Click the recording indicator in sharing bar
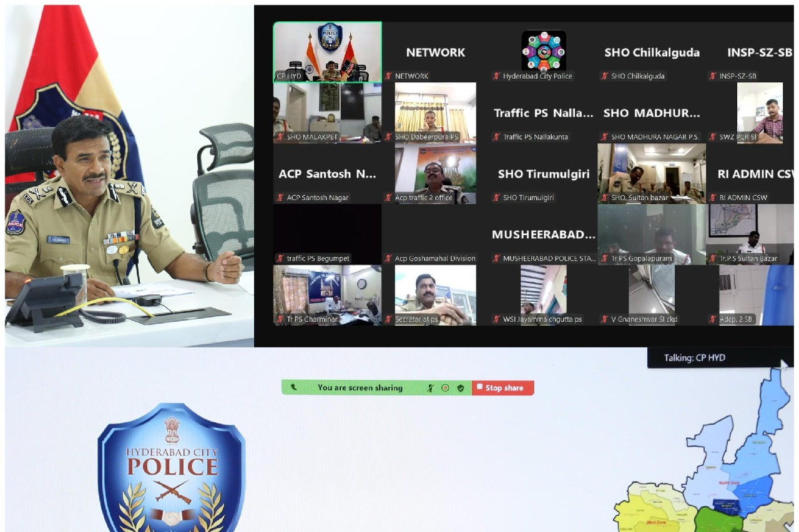799x532 pixels. click(x=445, y=388)
